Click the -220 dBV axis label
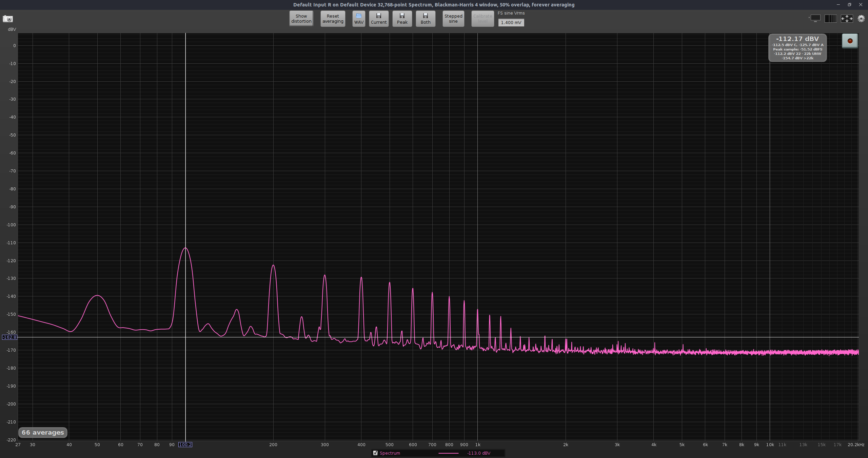868x458 pixels. coord(11,440)
